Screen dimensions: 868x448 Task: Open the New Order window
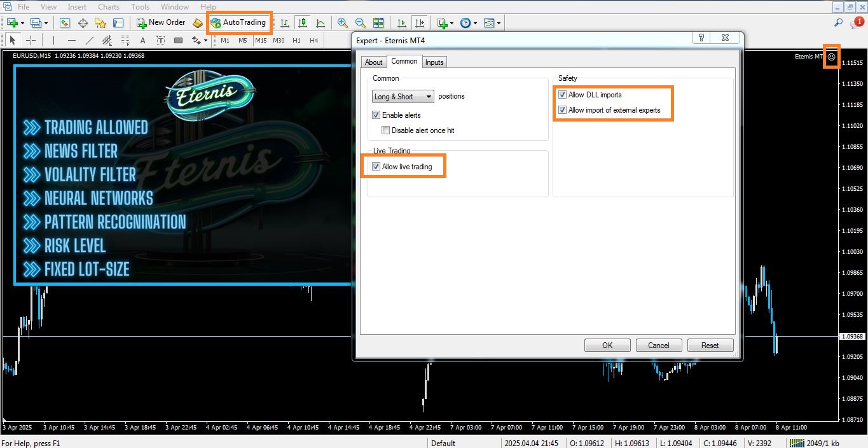[161, 23]
